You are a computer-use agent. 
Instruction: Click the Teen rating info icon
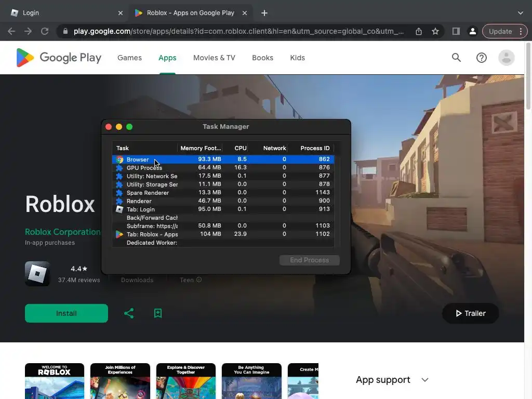pyautogui.click(x=199, y=280)
